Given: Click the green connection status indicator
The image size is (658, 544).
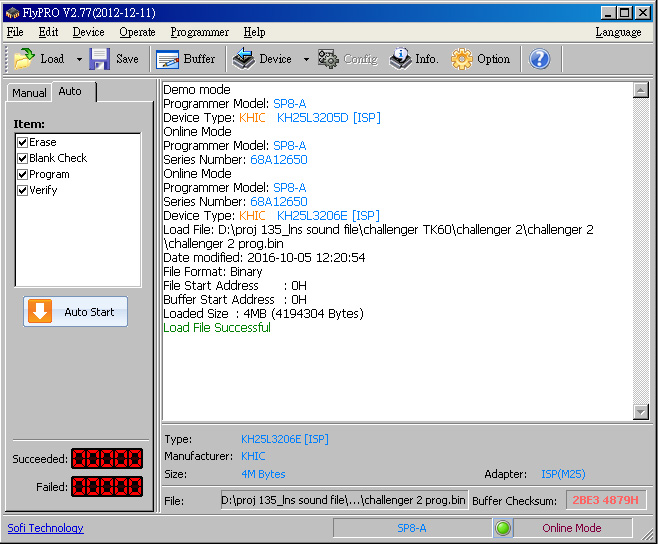Looking at the screenshot, I should point(503,528).
